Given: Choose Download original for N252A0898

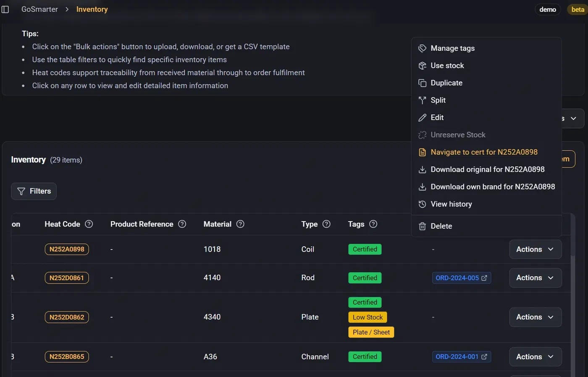Looking at the screenshot, I should 486,169.
